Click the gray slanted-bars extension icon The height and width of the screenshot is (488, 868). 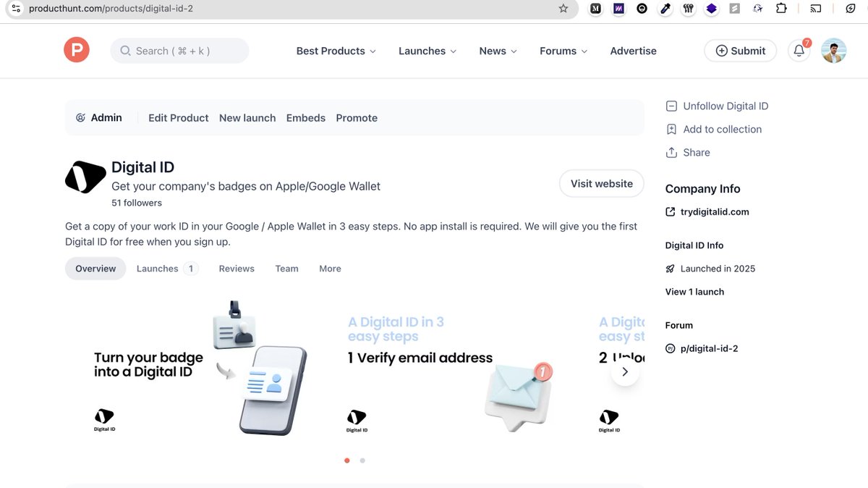734,9
